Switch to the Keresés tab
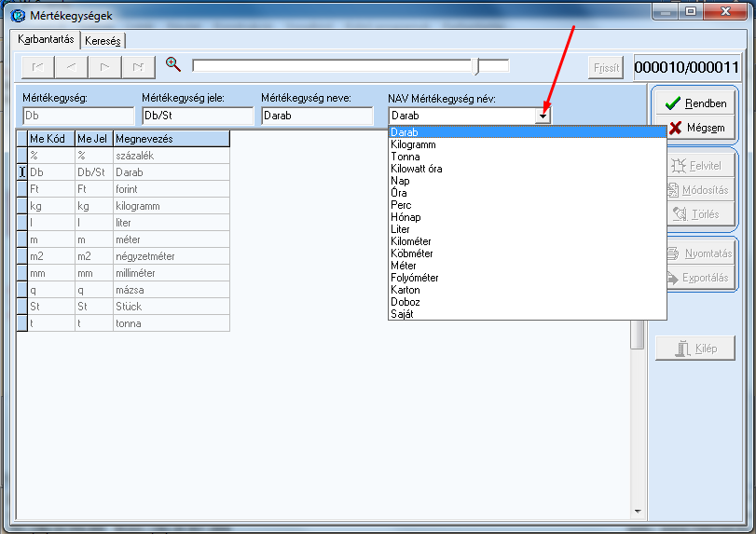Image resolution: width=756 pixels, height=534 pixels. 103,41
